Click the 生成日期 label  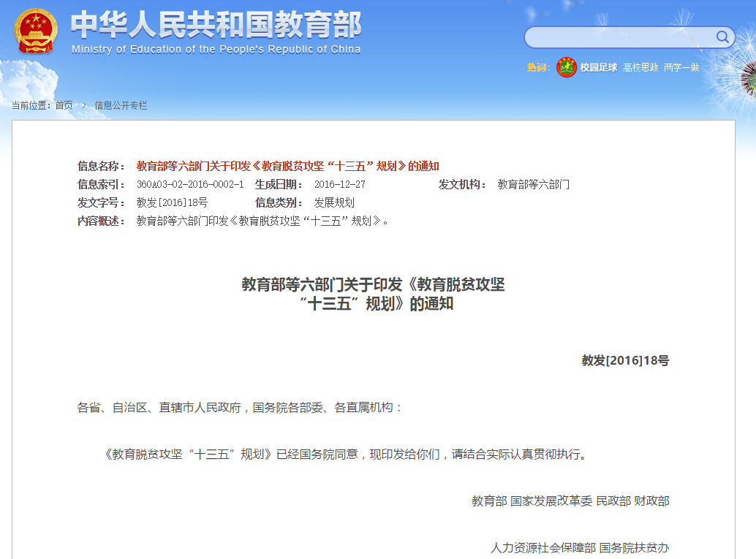click(279, 185)
